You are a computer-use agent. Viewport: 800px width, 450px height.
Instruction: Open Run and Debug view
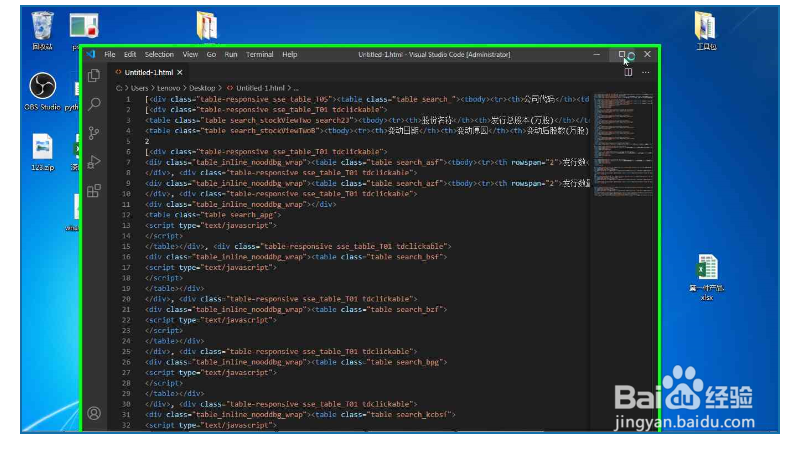(x=94, y=162)
